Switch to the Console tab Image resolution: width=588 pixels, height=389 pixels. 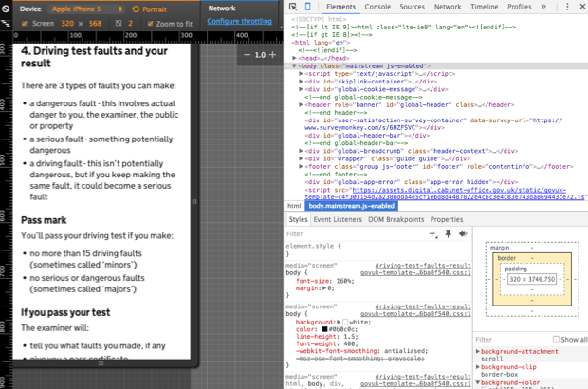[377, 7]
